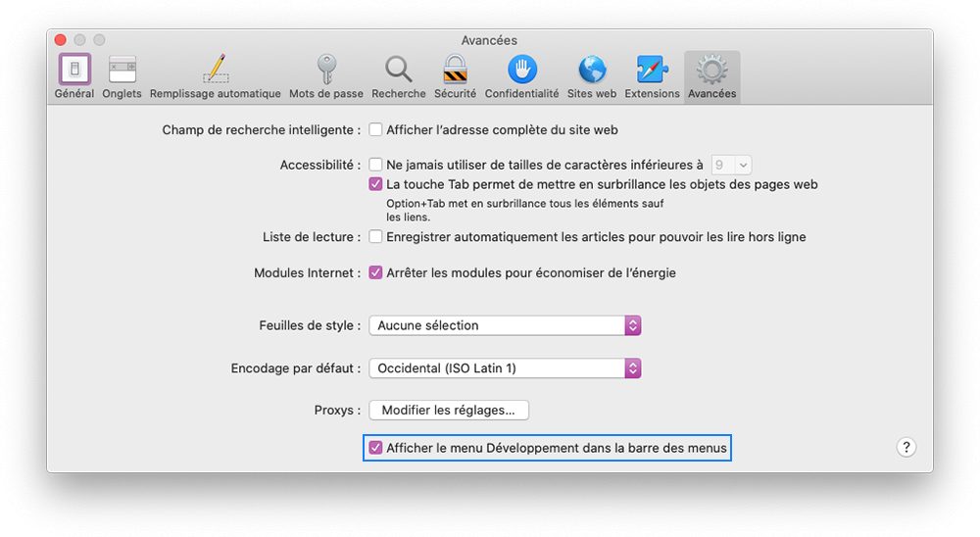Enable Afficher l'adresse complète du site web
Image resolution: width=980 pixels, height=537 pixels.
375,129
